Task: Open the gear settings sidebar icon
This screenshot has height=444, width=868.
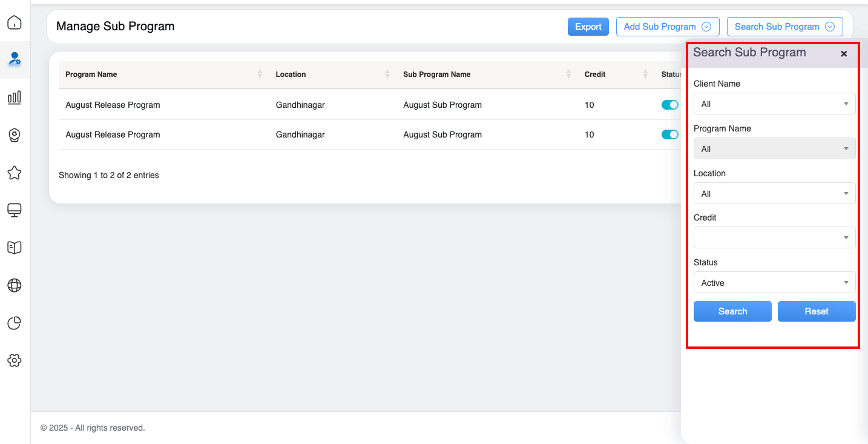Action: point(15,360)
